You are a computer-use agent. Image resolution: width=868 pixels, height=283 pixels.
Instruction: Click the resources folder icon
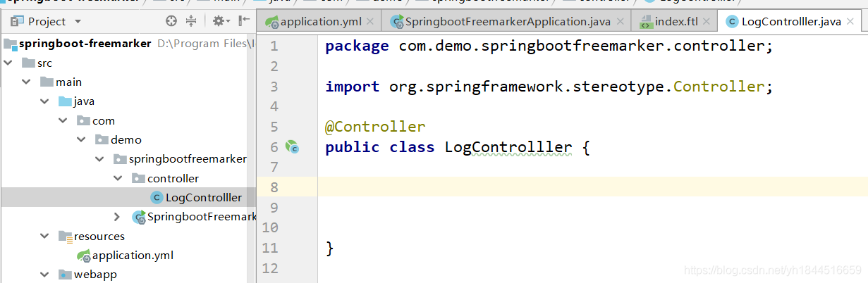point(65,236)
